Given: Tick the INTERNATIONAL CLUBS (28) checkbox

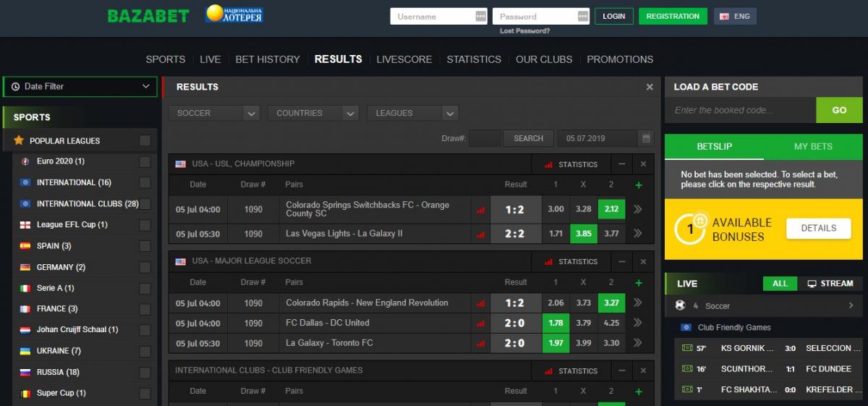Looking at the screenshot, I should (145, 204).
